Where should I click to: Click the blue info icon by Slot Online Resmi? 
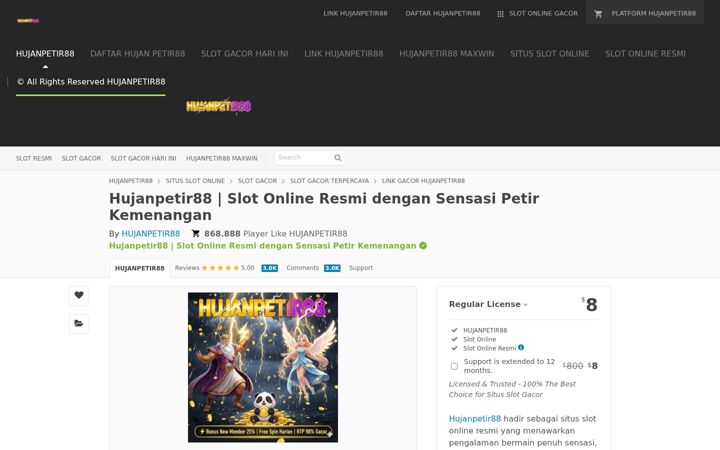coord(521,348)
